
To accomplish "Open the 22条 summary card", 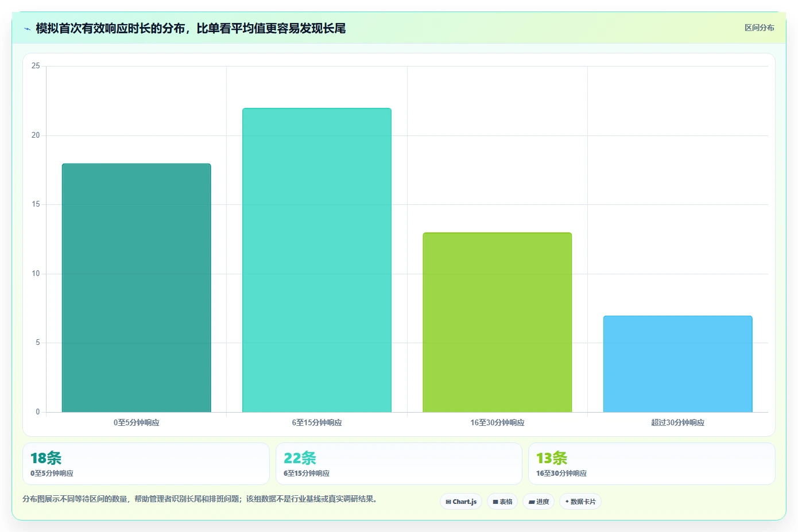I will click(x=399, y=464).
